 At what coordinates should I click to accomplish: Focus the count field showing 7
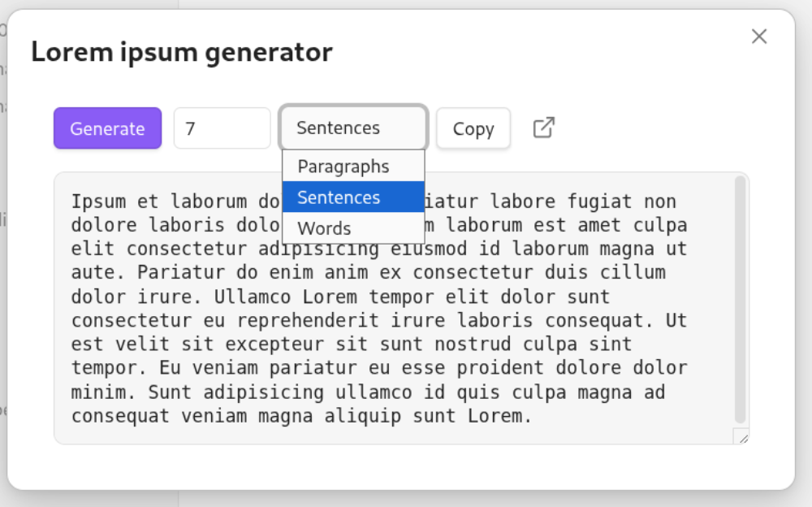pos(222,128)
